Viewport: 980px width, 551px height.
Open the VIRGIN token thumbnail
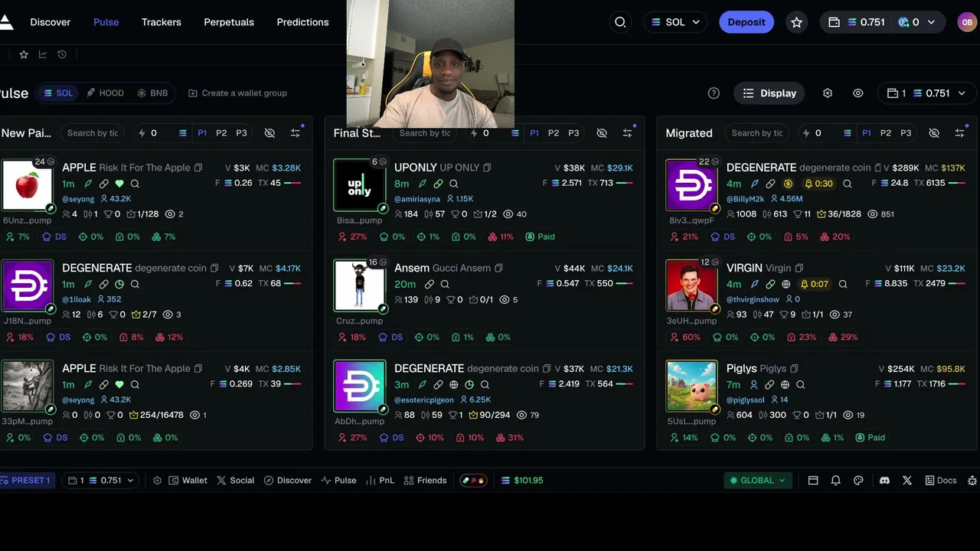pos(692,286)
